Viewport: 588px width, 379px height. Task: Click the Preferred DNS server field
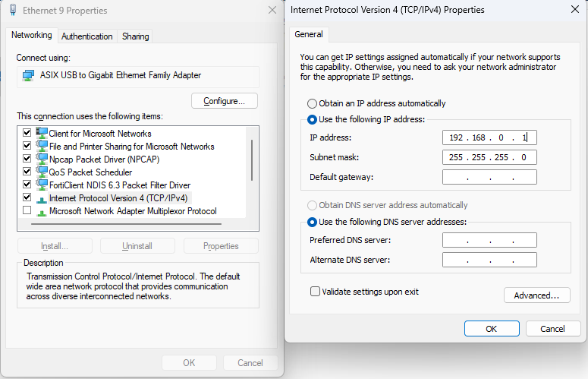pyautogui.click(x=489, y=240)
